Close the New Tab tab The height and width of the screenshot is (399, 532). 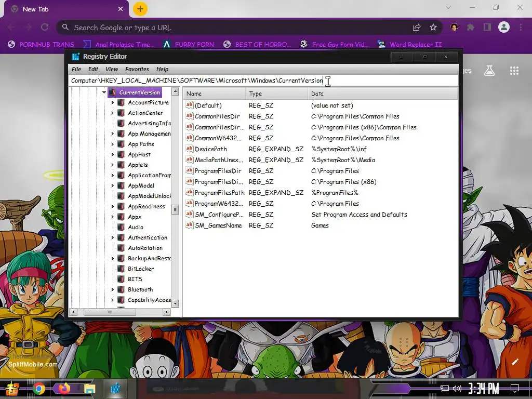pyautogui.click(x=121, y=9)
